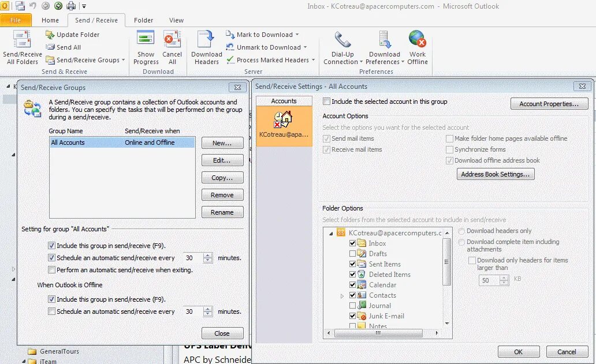Uncheck Calendar folder checkbox
The height and width of the screenshot is (364, 596).
point(352,284)
